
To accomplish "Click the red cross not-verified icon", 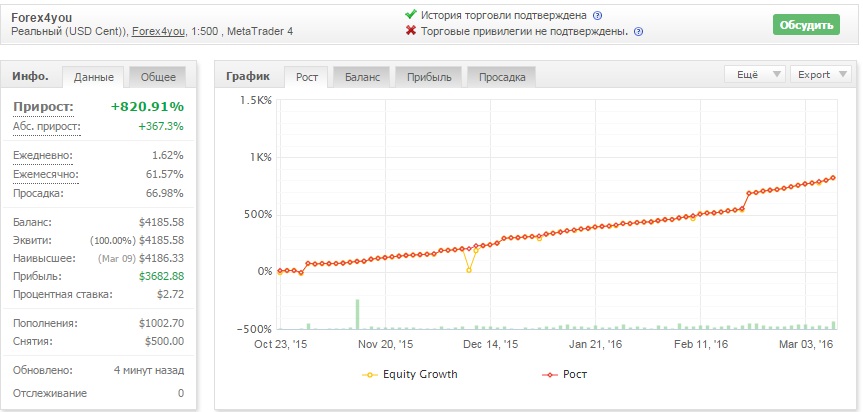I will (x=410, y=31).
